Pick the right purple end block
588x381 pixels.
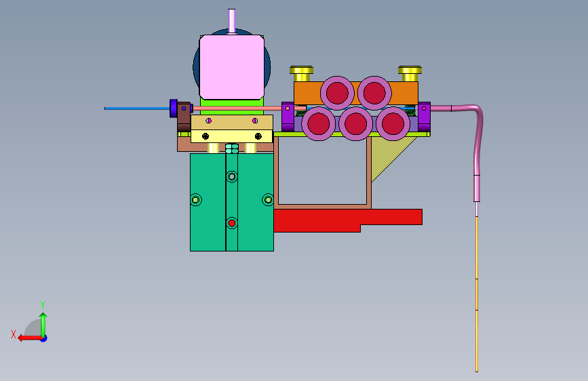424,117
